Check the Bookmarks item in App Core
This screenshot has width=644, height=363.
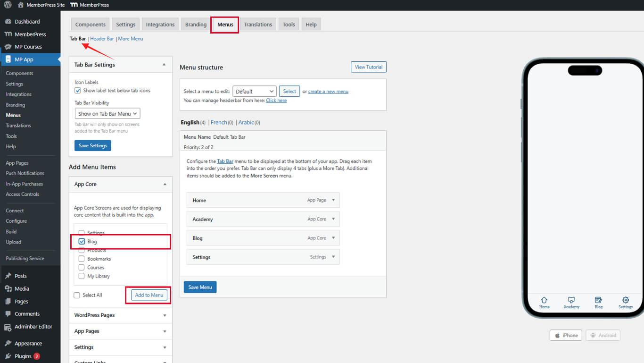[x=82, y=259]
